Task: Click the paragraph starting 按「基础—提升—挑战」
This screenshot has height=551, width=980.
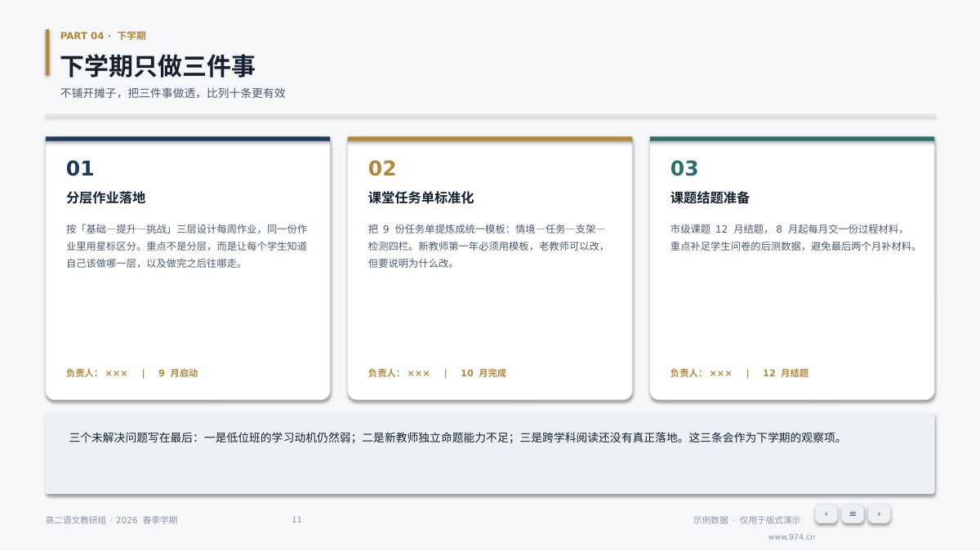Action: pyautogui.click(x=187, y=246)
